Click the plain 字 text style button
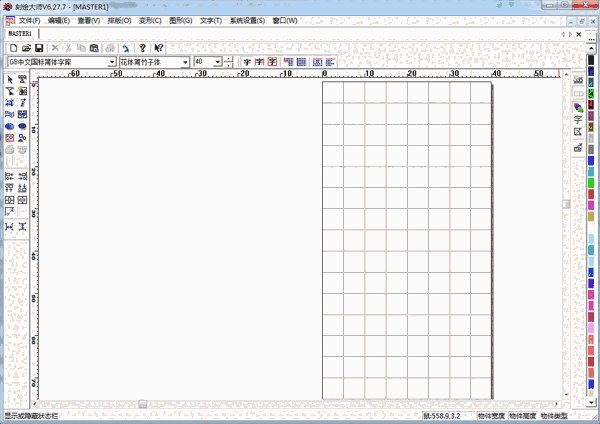Viewport: 600px width, 424px height. (x=247, y=62)
